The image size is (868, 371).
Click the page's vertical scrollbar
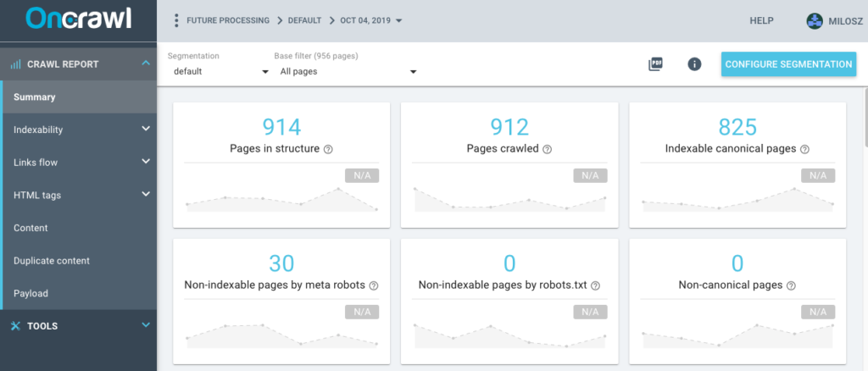click(x=865, y=119)
